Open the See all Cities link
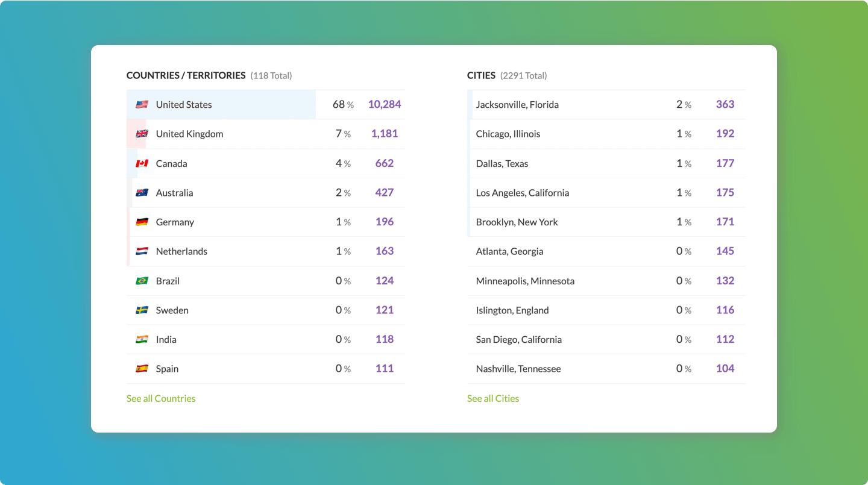The height and width of the screenshot is (485, 868). [x=493, y=398]
